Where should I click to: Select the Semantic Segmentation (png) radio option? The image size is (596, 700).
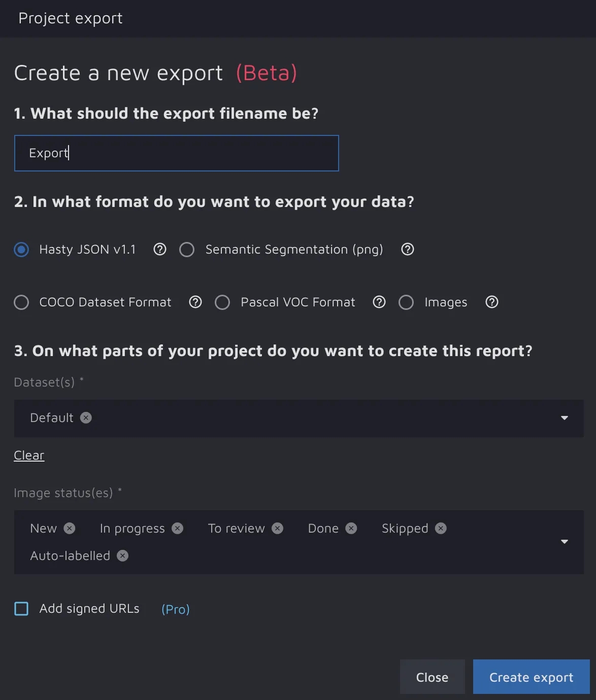click(187, 250)
